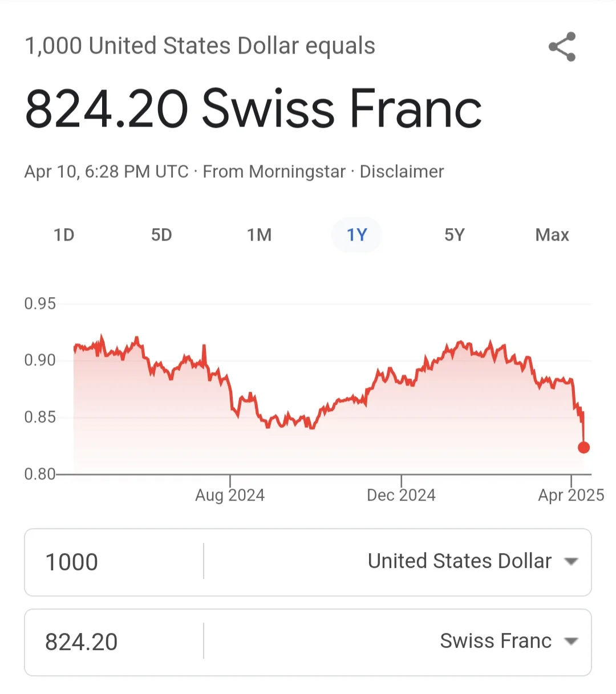The image size is (616, 694).
Task: Switch chart to 1D range
Action: [x=64, y=235]
